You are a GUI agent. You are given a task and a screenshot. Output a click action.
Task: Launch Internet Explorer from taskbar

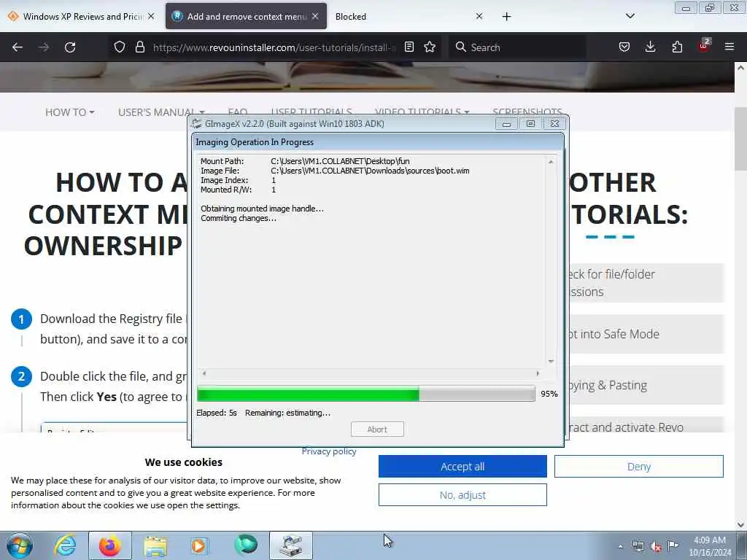pos(65,545)
